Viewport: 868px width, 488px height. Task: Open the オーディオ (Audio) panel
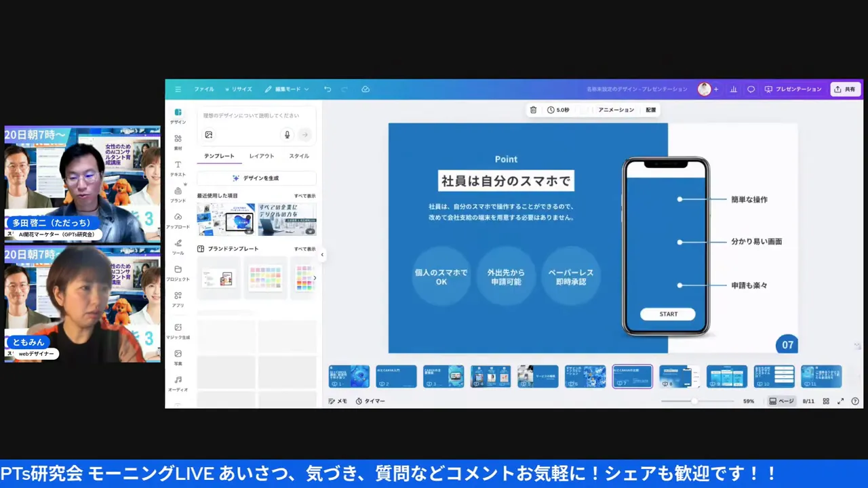178,384
